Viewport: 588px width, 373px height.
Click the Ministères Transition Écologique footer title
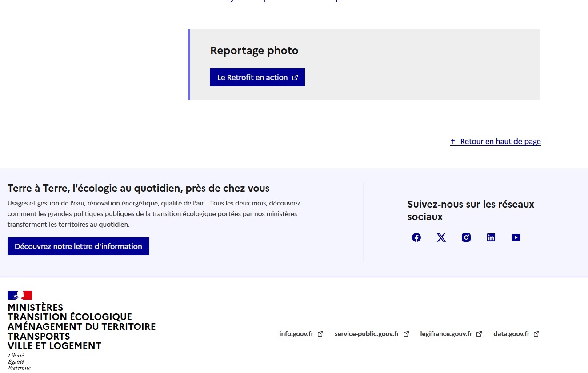pos(82,327)
